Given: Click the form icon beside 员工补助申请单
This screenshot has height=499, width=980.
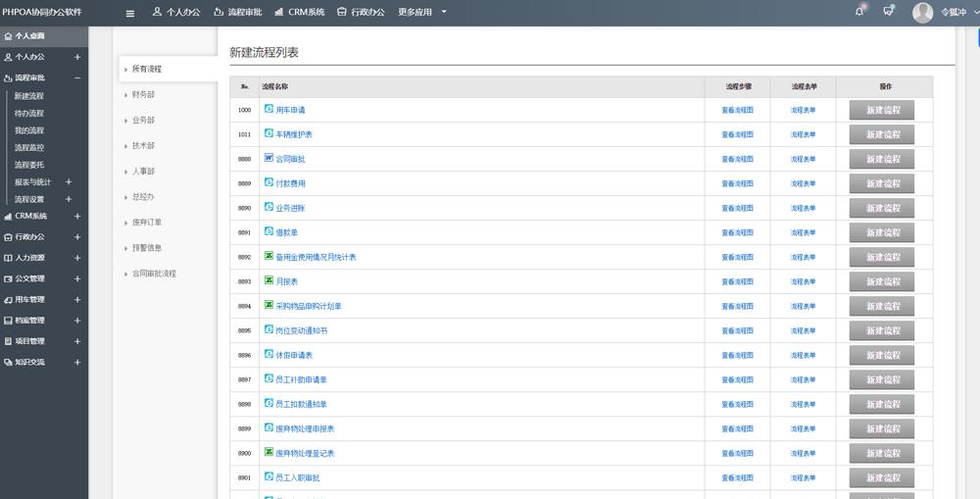Looking at the screenshot, I should point(269,378).
